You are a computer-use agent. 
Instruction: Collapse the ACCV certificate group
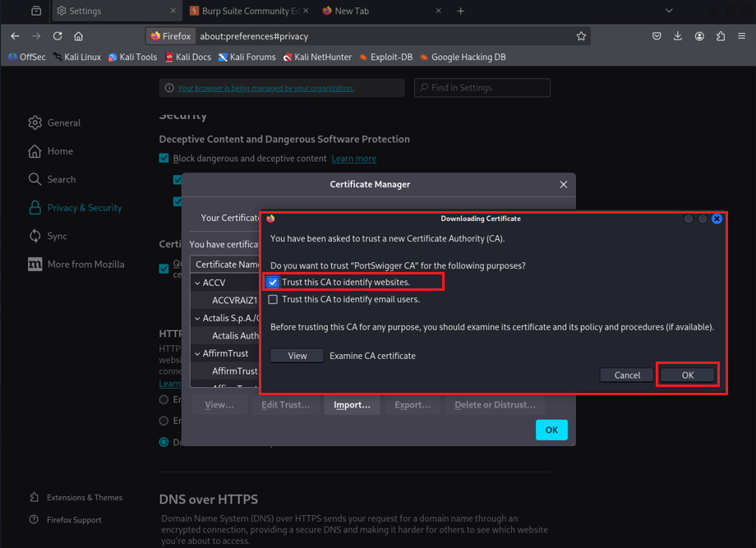click(x=197, y=283)
